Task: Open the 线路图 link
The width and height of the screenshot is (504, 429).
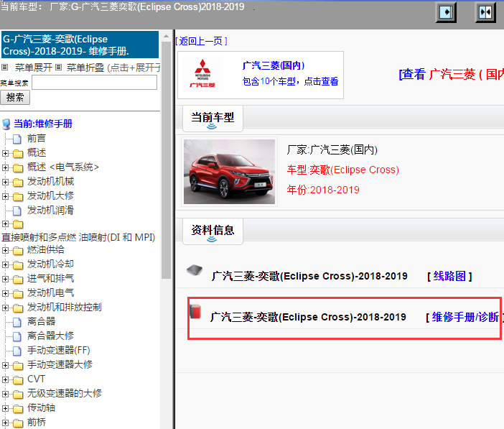Action: 449,276
